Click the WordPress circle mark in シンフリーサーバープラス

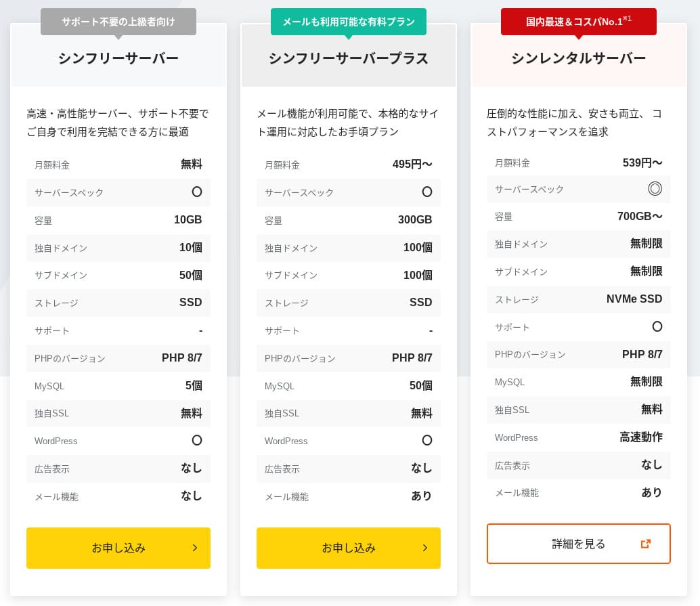pyautogui.click(x=427, y=440)
